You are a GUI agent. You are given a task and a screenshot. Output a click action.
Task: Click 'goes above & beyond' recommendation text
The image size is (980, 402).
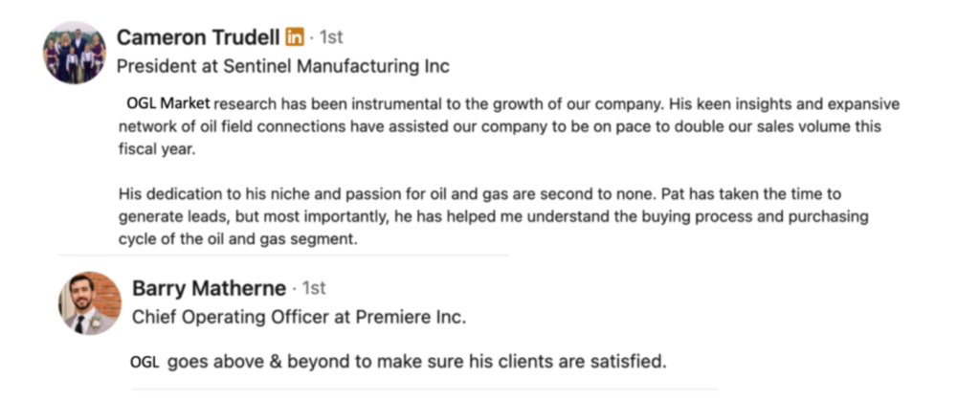417,362
